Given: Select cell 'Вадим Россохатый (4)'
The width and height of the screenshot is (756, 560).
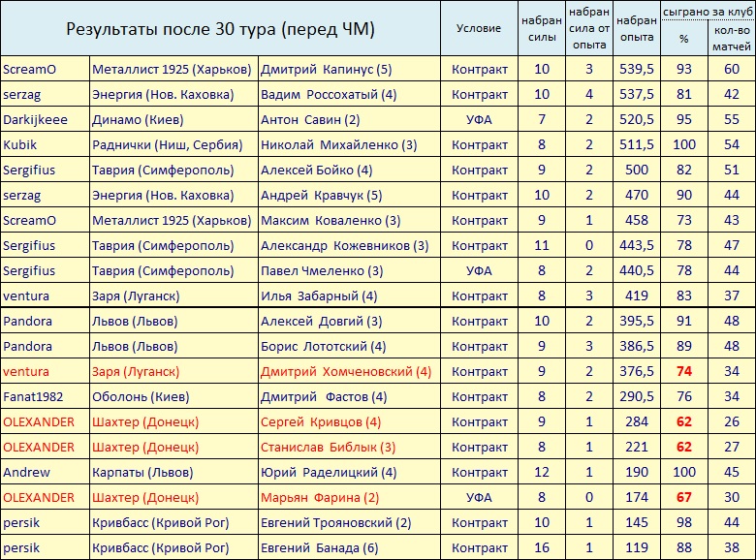Looking at the screenshot, I should click(329, 94).
